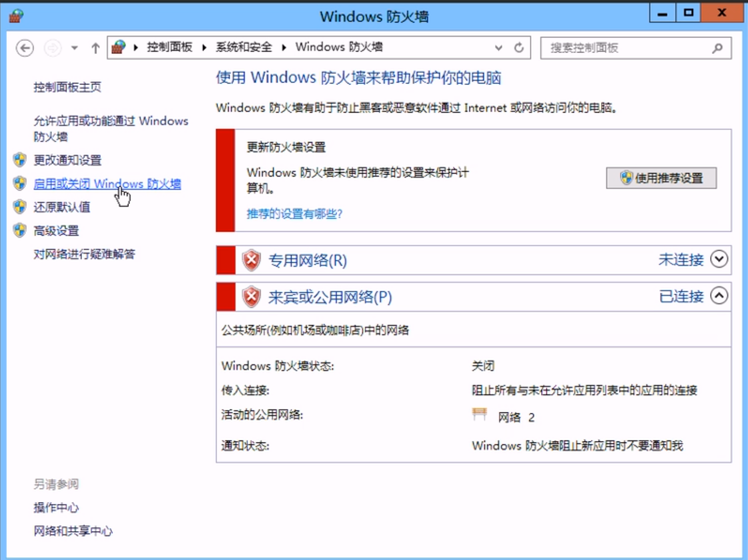Image resolution: width=748 pixels, height=560 pixels.
Task: Click the title bar firewall app icon
Action: pos(16,16)
